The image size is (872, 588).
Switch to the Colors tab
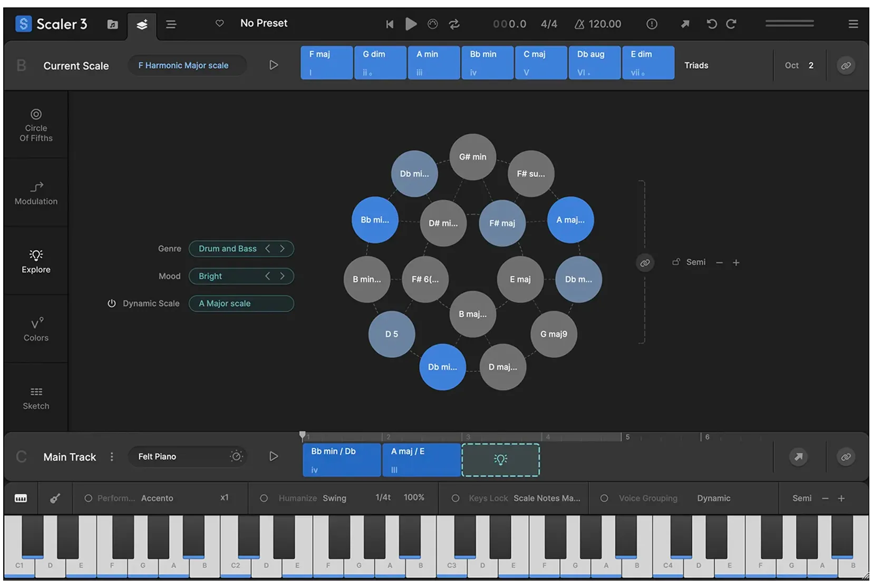(36, 330)
